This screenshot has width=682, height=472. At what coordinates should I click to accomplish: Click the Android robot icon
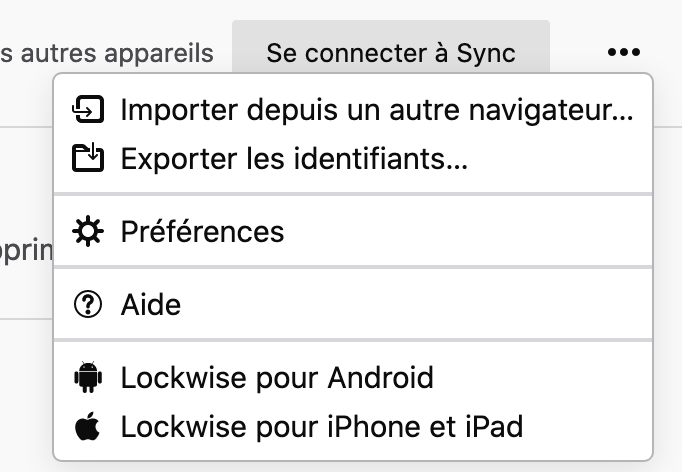point(89,378)
